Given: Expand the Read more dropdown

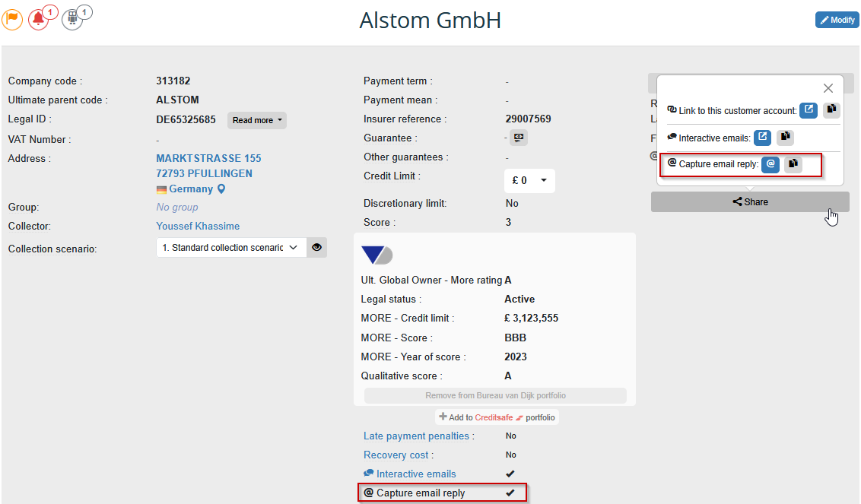Looking at the screenshot, I should coord(257,120).
